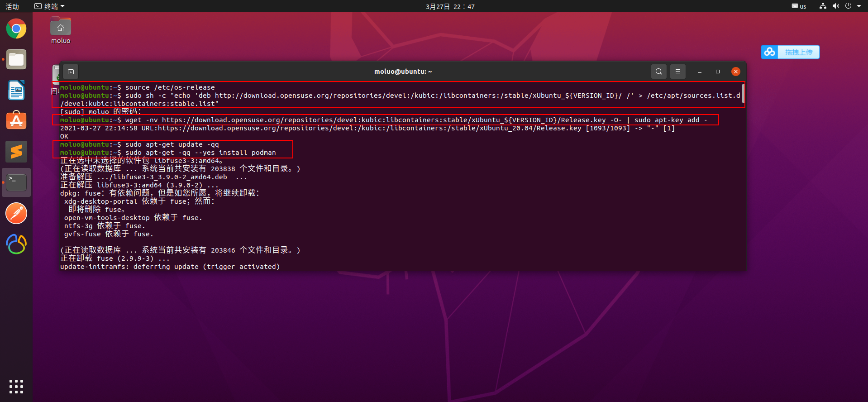This screenshot has width=868, height=402.
Task: Open the terminal search tool
Action: (658, 72)
